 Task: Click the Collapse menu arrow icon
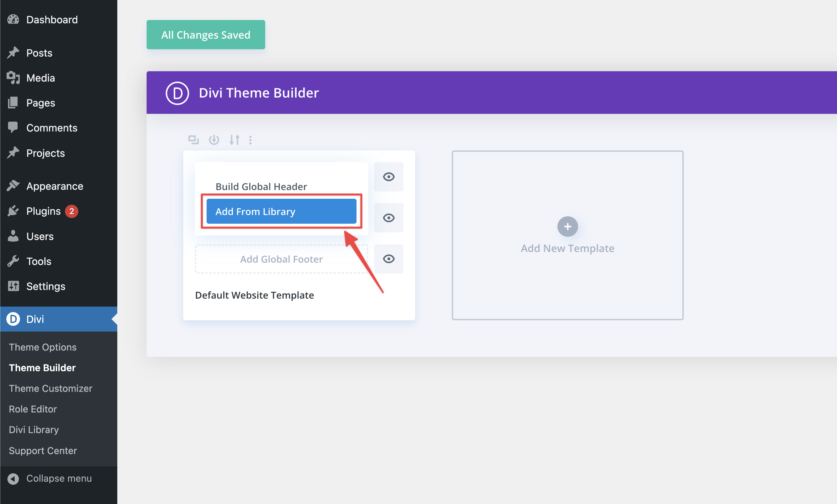[13, 479]
